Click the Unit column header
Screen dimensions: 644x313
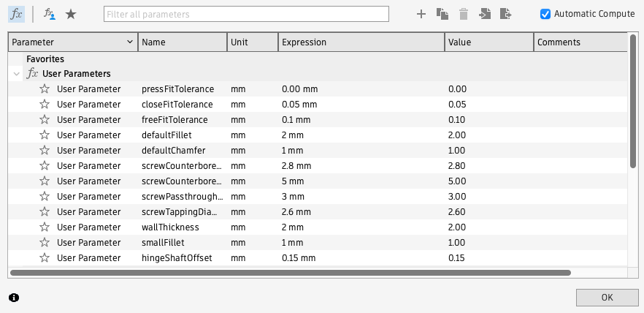tap(253, 42)
